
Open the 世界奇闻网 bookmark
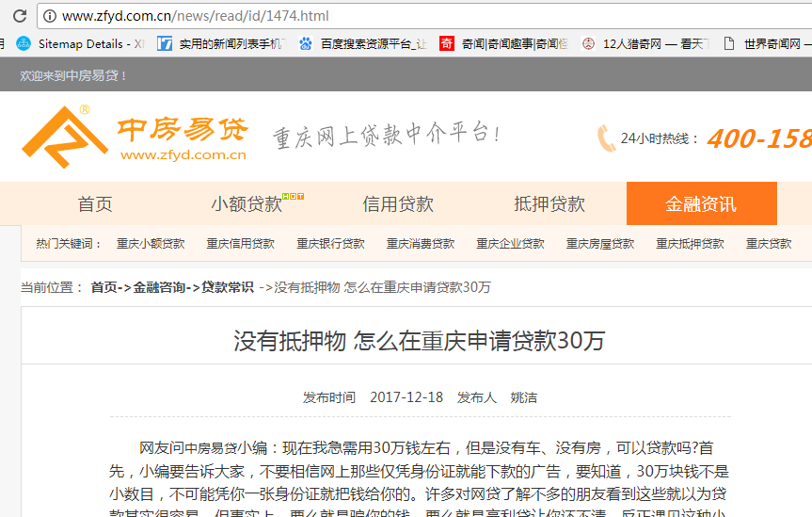pyautogui.click(x=768, y=43)
